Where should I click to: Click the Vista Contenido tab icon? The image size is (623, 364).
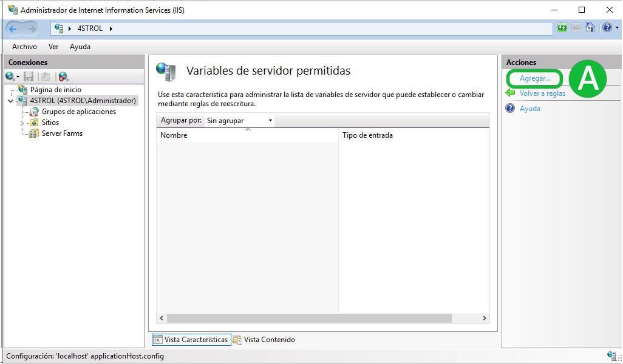(237, 339)
